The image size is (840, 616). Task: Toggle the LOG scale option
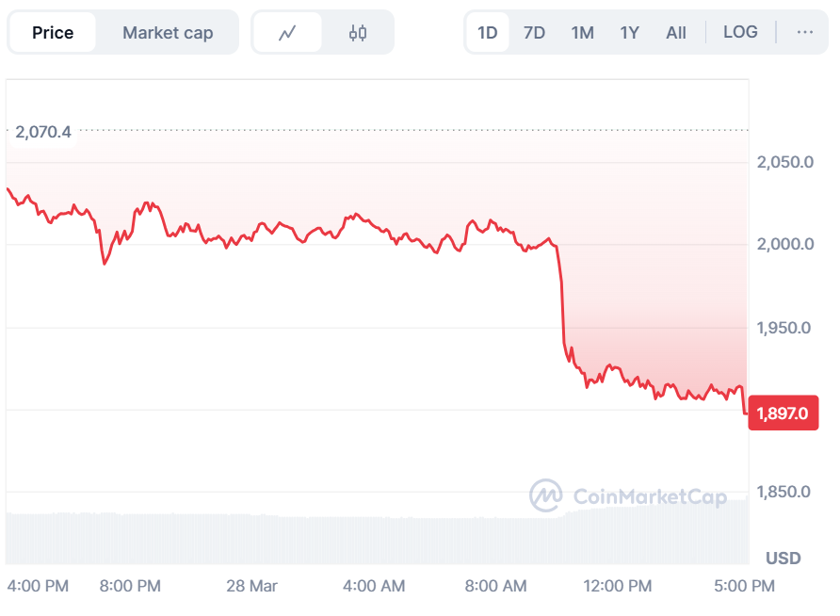[740, 32]
